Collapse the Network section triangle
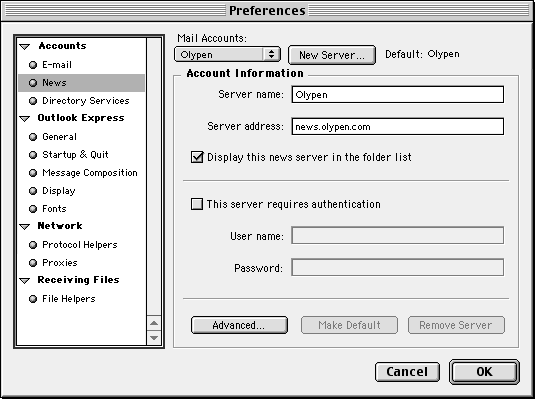 coord(25,227)
